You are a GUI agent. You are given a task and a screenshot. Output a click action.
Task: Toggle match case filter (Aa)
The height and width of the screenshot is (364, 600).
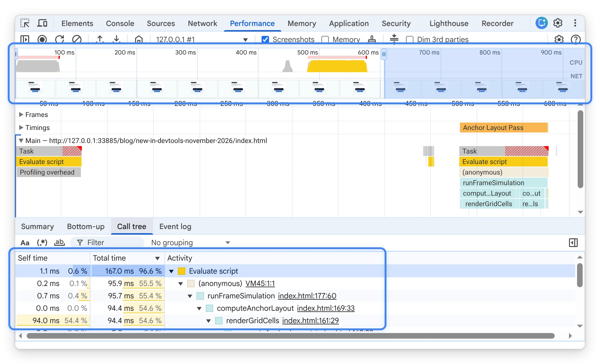click(25, 243)
